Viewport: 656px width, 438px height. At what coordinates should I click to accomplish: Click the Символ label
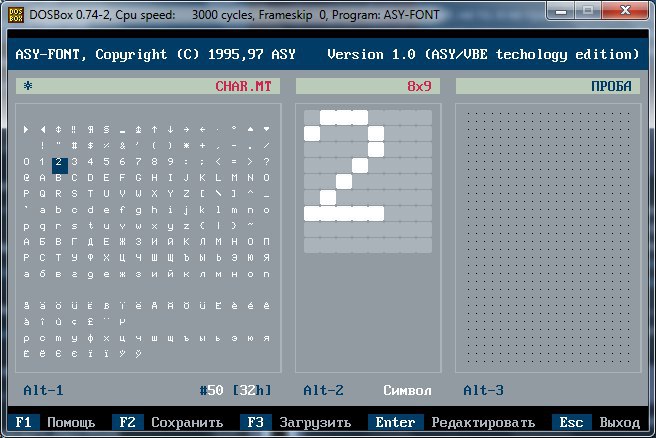click(x=407, y=390)
